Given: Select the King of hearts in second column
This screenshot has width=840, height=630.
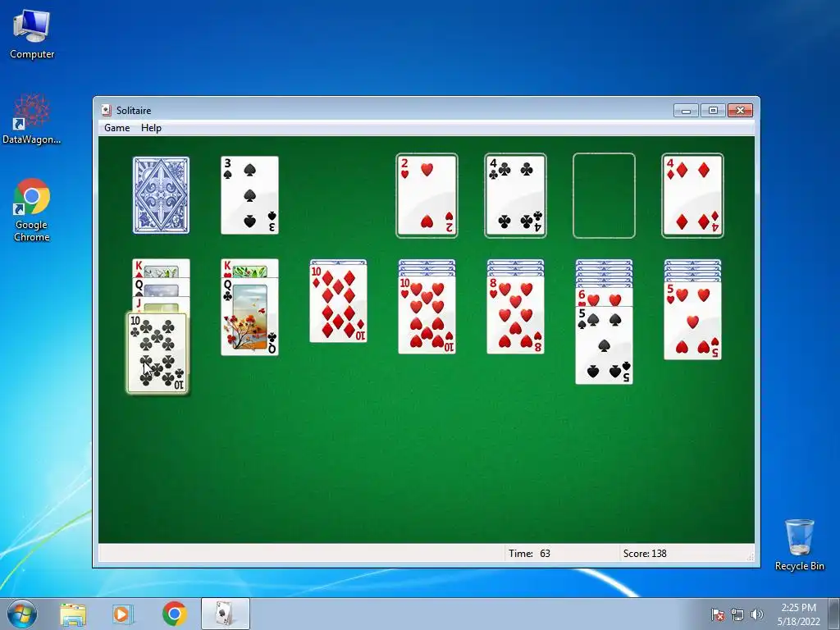Looking at the screenshot, I should (249, 268).
